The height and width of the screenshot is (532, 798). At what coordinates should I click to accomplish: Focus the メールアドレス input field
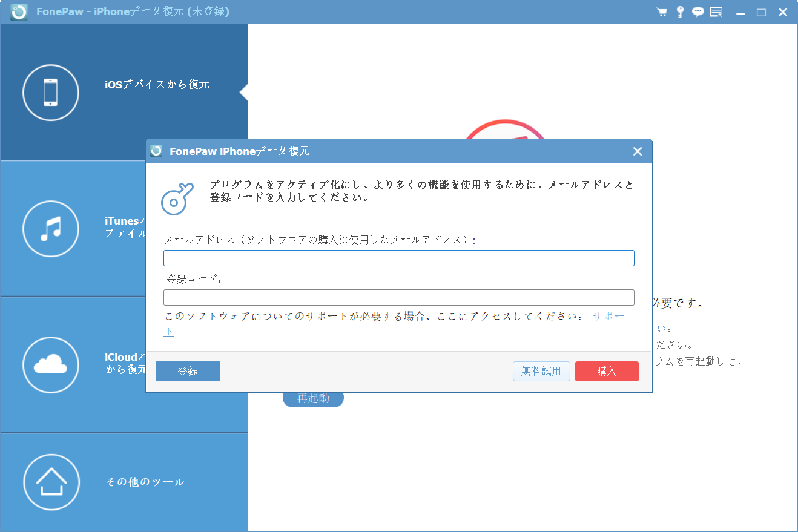coord(399,258)
